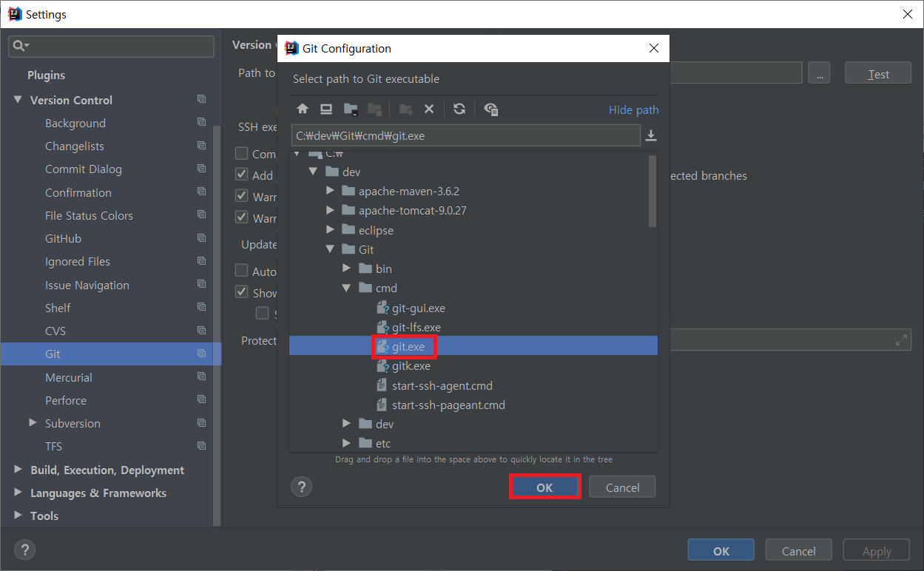
Task: Click project-level icon next to TFS
Action: pos(201,446)
